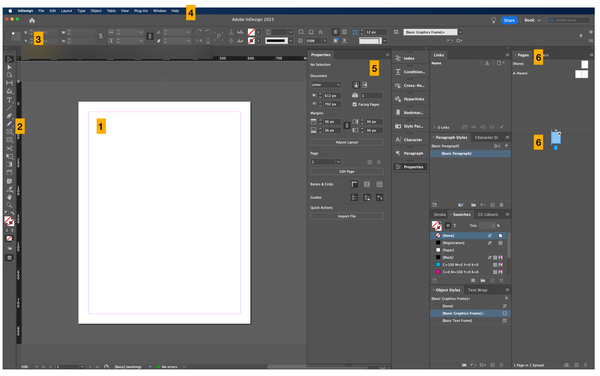The height and width of the screenshot is (376, 600).
Task: Toggle the margins chain link button
Action: coord(347,125)
